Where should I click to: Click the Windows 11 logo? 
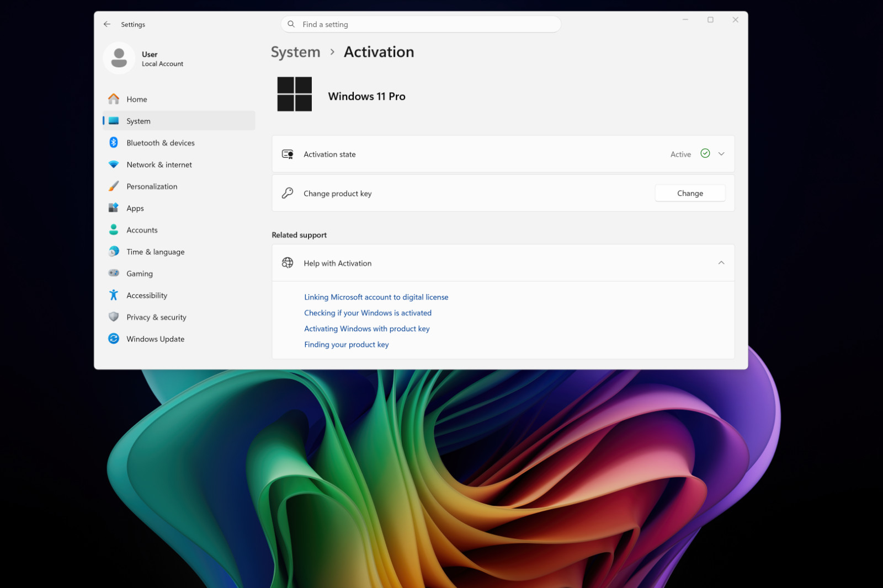click(295, 94)
